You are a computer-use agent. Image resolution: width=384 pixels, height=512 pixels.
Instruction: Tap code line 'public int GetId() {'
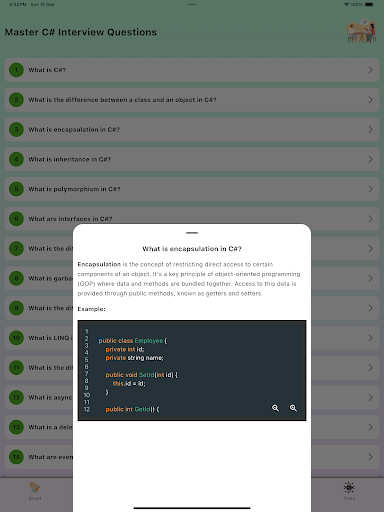click(132, 409)
